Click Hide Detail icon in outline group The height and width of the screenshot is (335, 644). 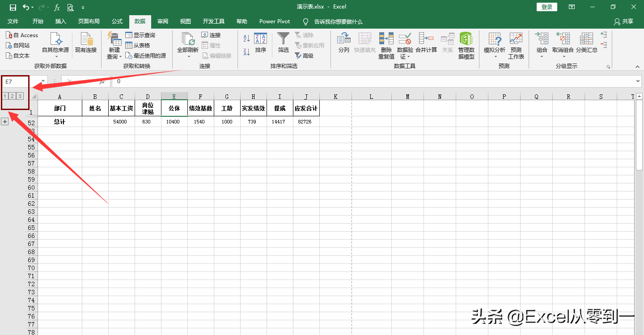(x=604, y=45)
